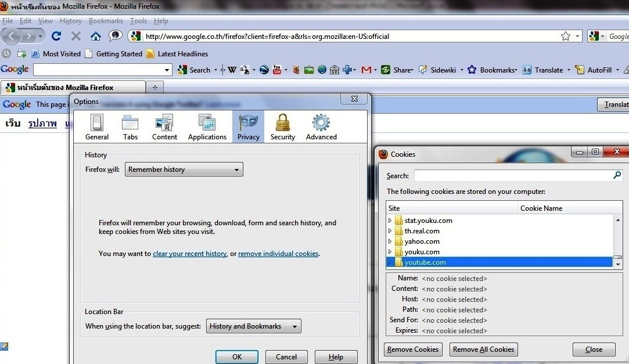Click OK in the Options dialog
Screen dimensions: 629x364
point(237,357)
